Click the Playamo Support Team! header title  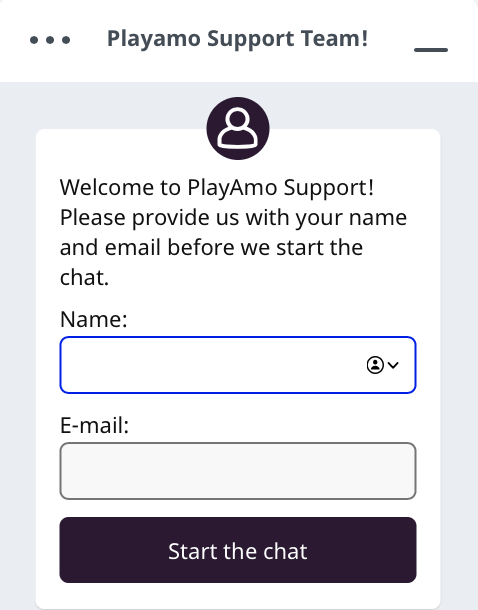(x=237, y=39)
